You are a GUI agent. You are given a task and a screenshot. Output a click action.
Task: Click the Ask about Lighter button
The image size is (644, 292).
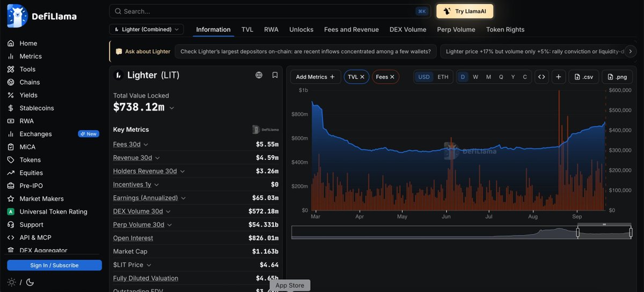[143, 51]
